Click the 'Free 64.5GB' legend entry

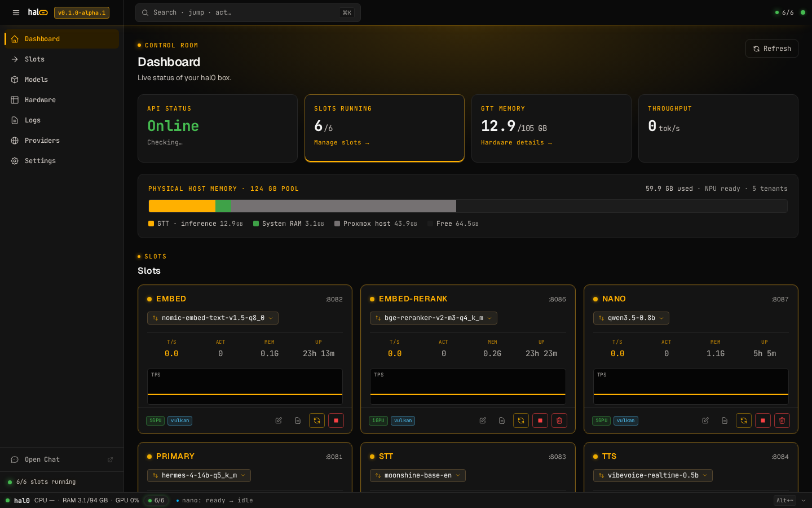453,224
